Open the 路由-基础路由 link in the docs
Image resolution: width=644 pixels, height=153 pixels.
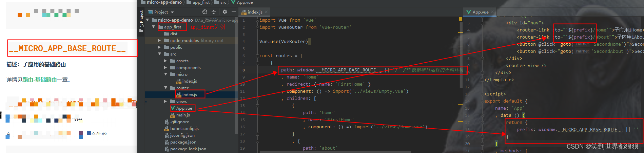coord(40,80)
